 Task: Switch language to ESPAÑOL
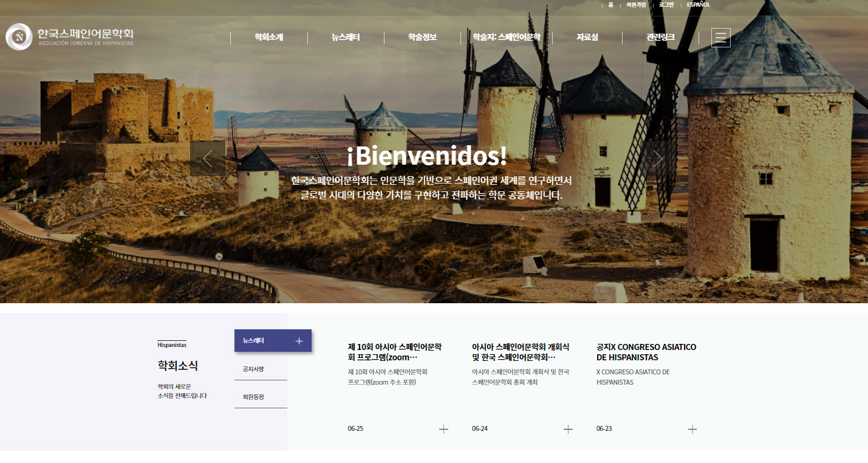tap(699, 5)
